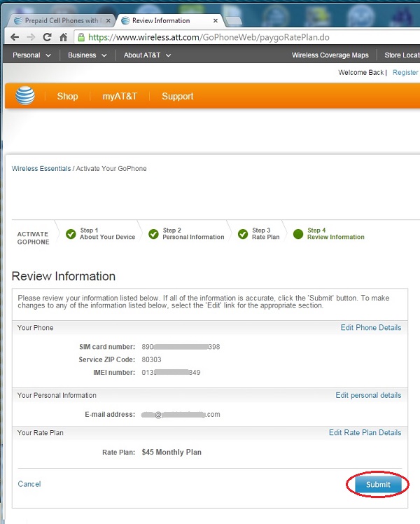Image resolution: width=420 pixels, height=524 pixels.
Task: Cancel the GoPhone activation
Action: 29,484
